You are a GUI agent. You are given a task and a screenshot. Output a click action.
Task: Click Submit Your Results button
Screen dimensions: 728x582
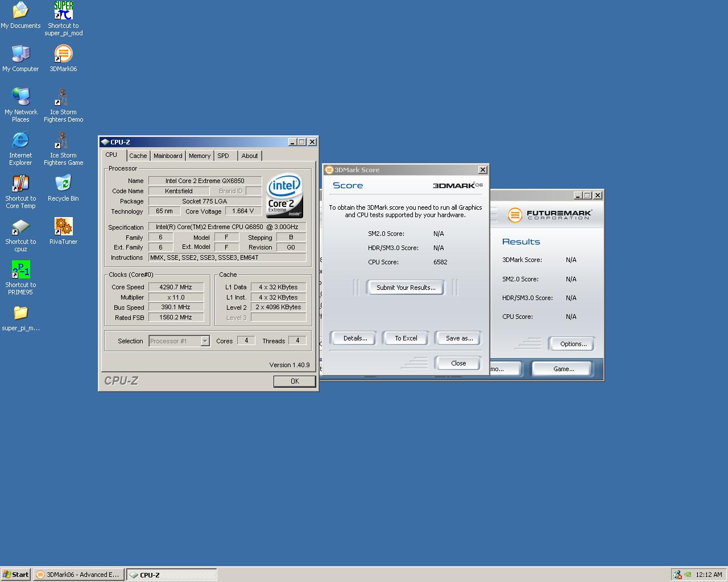point(406,288)
